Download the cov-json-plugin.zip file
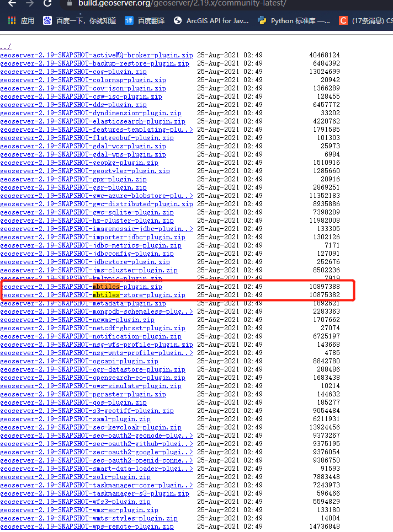 (83, 88)
